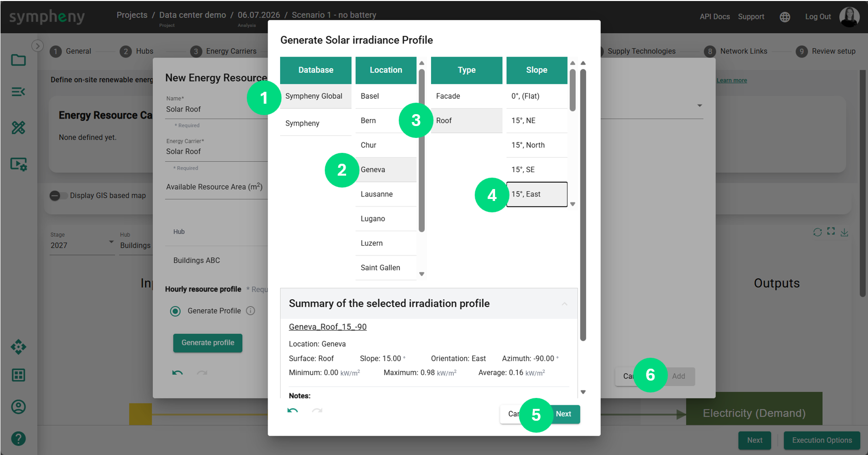Select the 15°, East slope
Viewport: 868px width, 455px height.
[537, 194]
